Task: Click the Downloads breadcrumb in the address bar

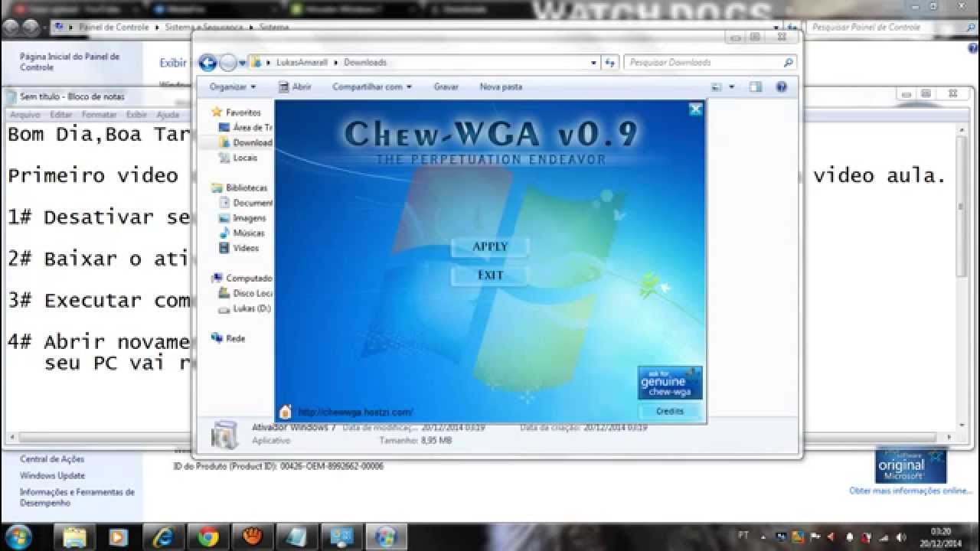Action: tap(365, 63)
